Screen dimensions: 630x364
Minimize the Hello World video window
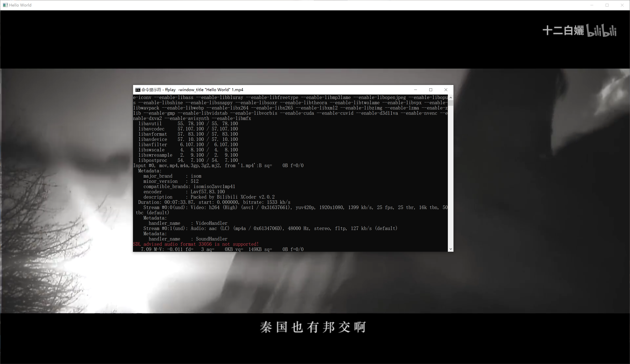(x=592, y=5)
